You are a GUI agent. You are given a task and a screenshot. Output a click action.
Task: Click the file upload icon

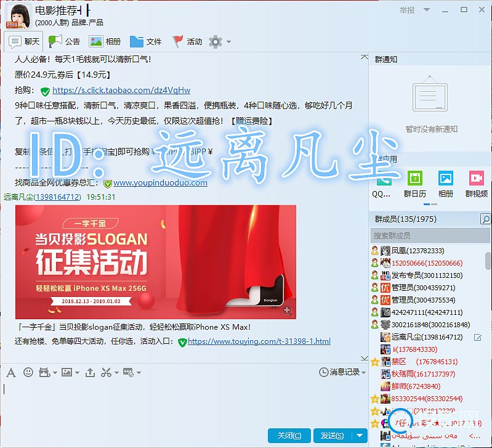pyautogui.click(x=90, y=372)
